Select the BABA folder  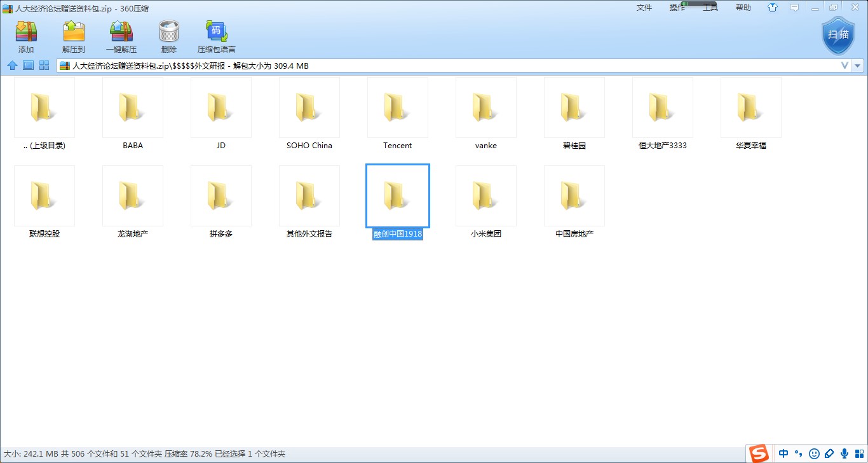pos(132,114)
